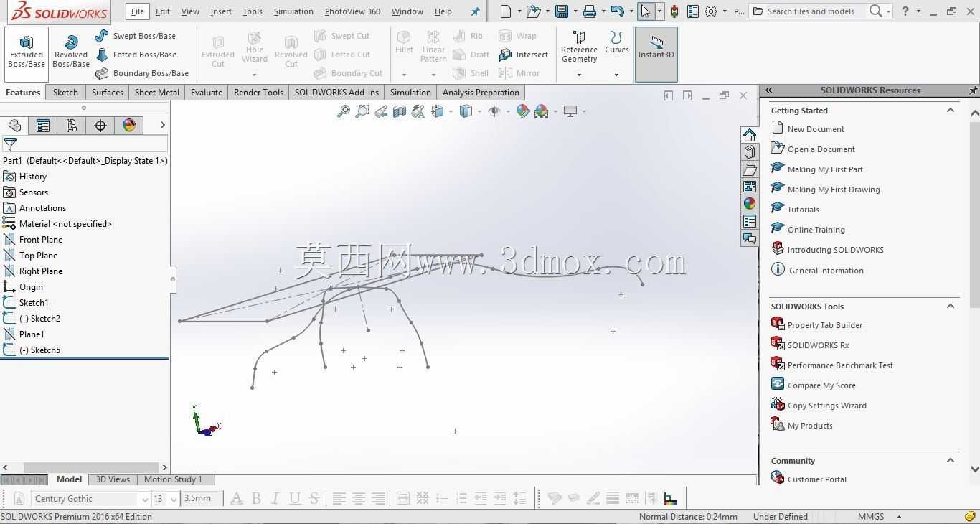Open the Property Tab Builder link
Image resolution: width=980 pixels, height=524 pixels.
coord(825,325)
